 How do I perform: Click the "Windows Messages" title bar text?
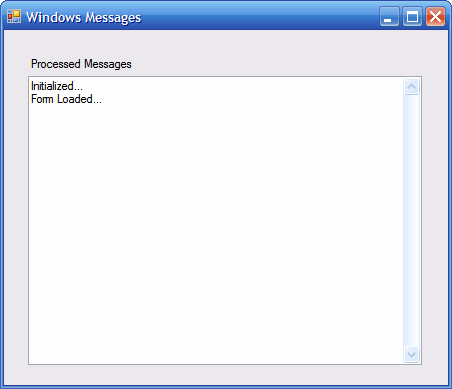tap(84, 17)
